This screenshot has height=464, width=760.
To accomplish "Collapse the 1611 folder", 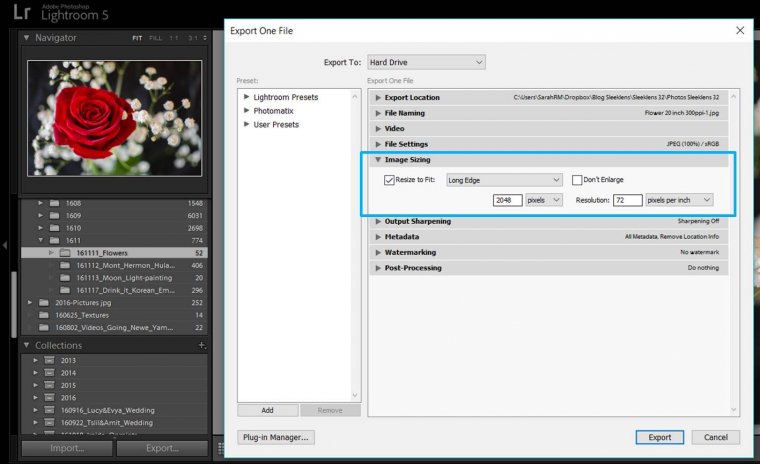I will 41,240.
